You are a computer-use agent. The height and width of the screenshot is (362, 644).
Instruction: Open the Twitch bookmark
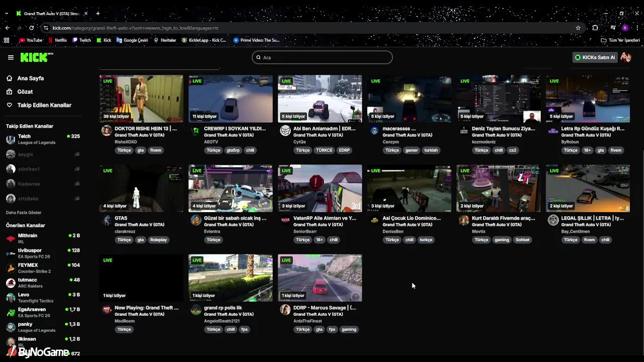[x=82, y=40]
